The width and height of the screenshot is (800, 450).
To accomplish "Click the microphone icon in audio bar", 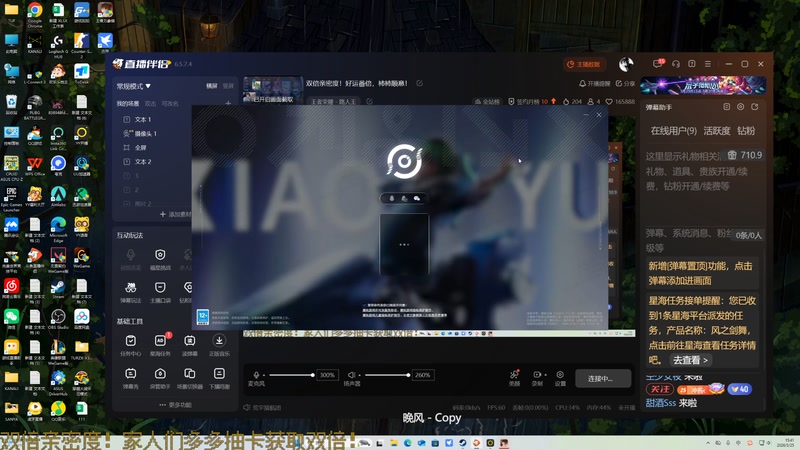I will coord(256,375).
